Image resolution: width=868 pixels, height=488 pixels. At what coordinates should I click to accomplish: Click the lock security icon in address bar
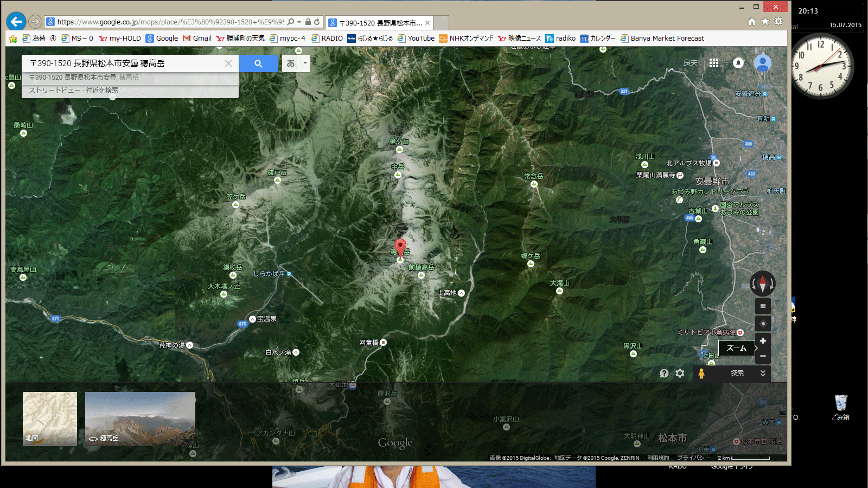[308, 22]
